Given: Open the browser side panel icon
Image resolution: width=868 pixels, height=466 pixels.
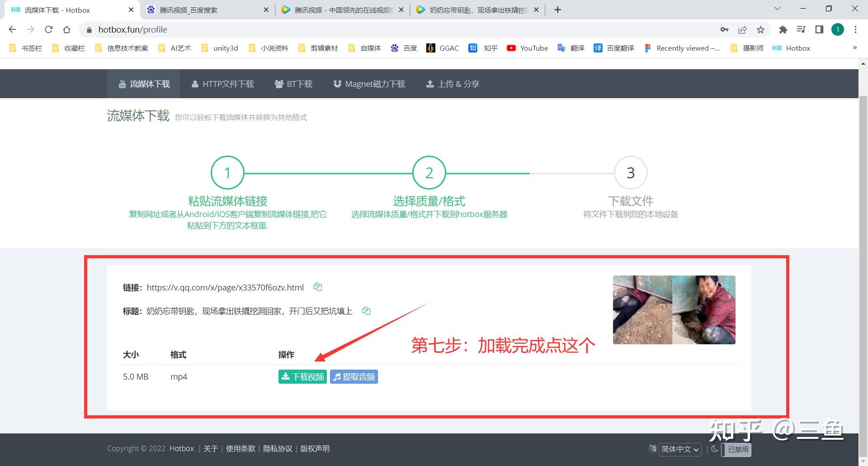Looking at the screenshot, I should coord(819,30).
